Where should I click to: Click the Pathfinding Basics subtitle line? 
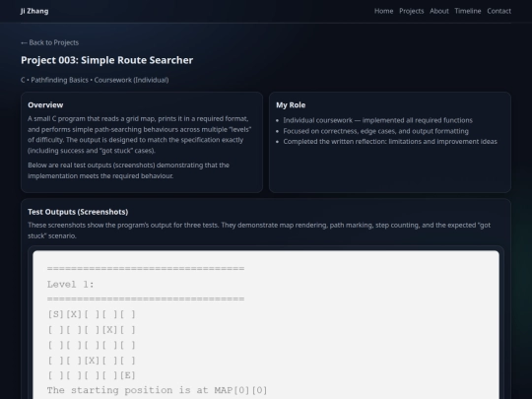[95, 80]
